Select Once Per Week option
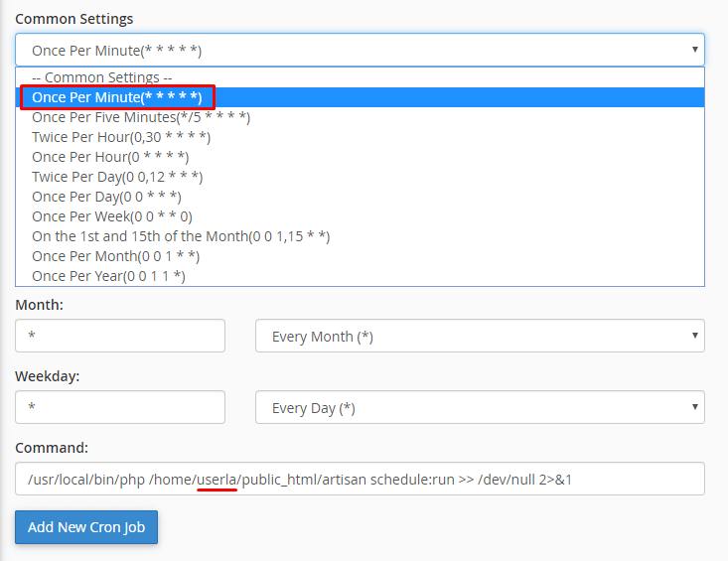Image resolution: width=728 pixels, height=561 pixels. coord(112,216)
